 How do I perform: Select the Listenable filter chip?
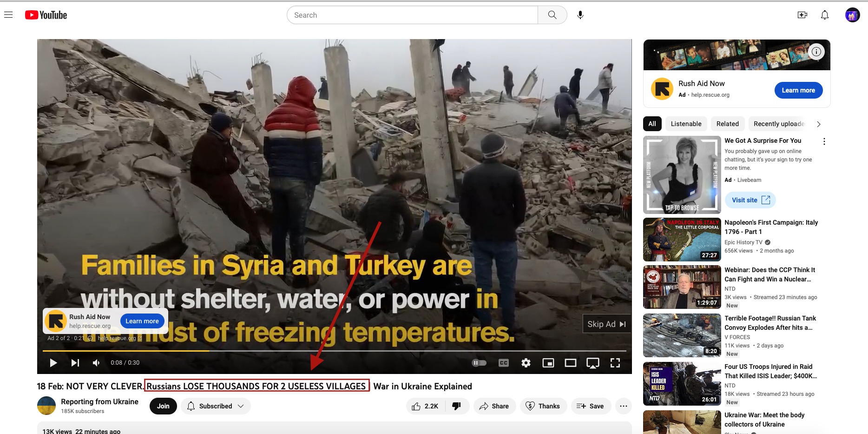(686, 124)
